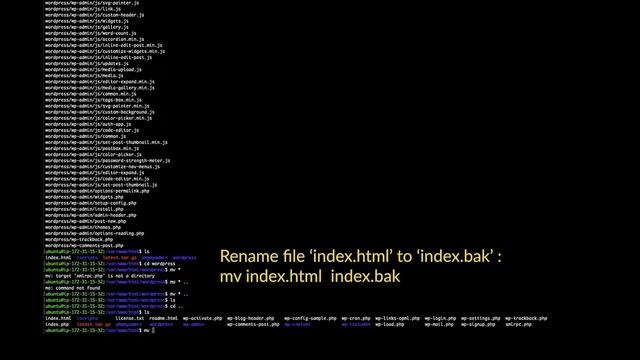The width and height of the screenshot is (640, 360).
Task: Click the 'wp-admin/post-new.php' line
Action: click(85, 221)
